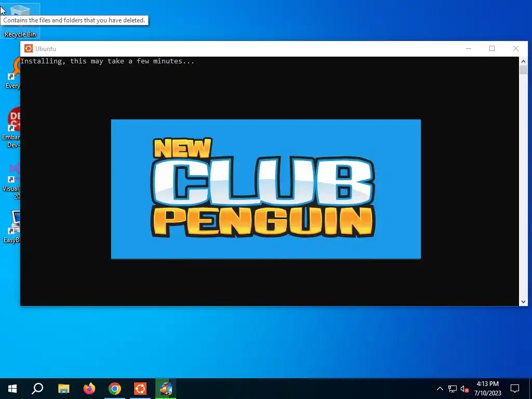Click scroll down arrow in Ubuntu terminal
Viewport: 532px width, 399px height.
pyautogui.click(x=523, y=302)
